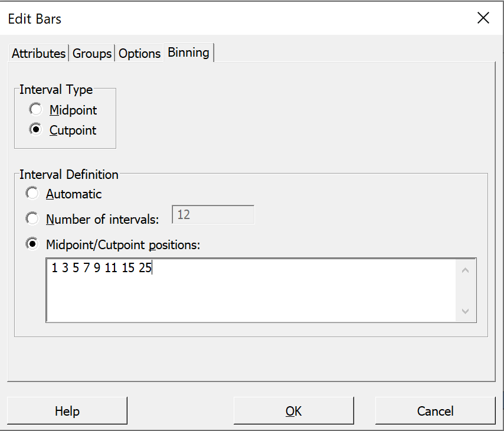Click the number of intervals field
This screenshot has height=431, width=504.
[x=213, y=214]
